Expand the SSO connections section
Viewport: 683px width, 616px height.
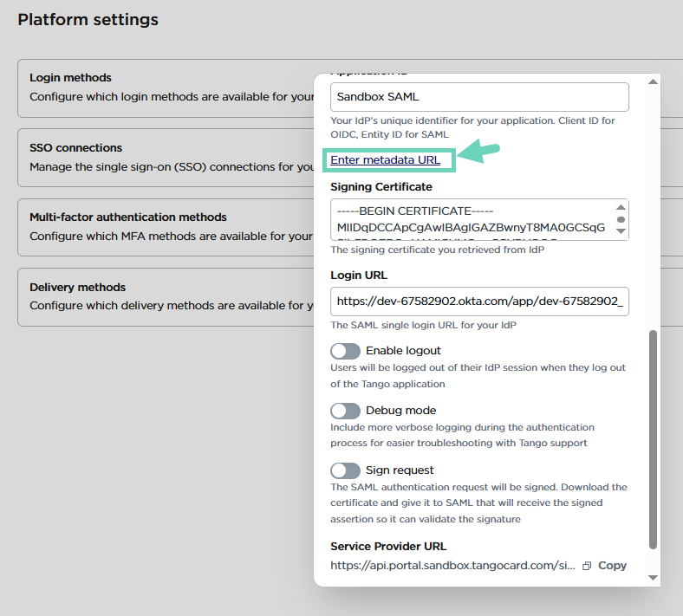pyautogui.click(x=165, y=158)
